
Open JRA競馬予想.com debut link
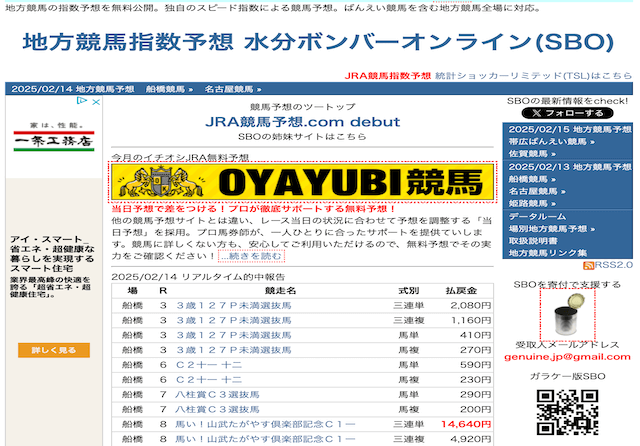[302, 122]
